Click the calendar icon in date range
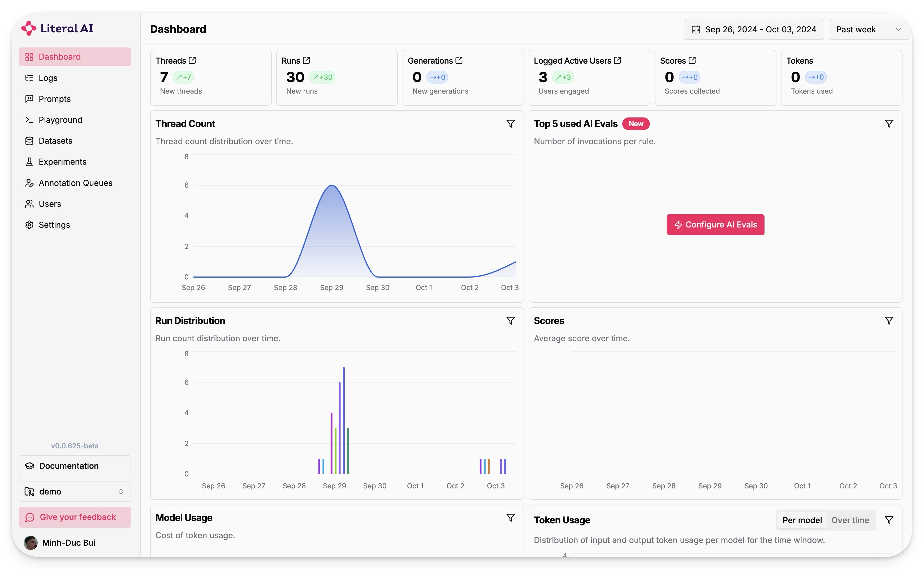 pos(696,29)
